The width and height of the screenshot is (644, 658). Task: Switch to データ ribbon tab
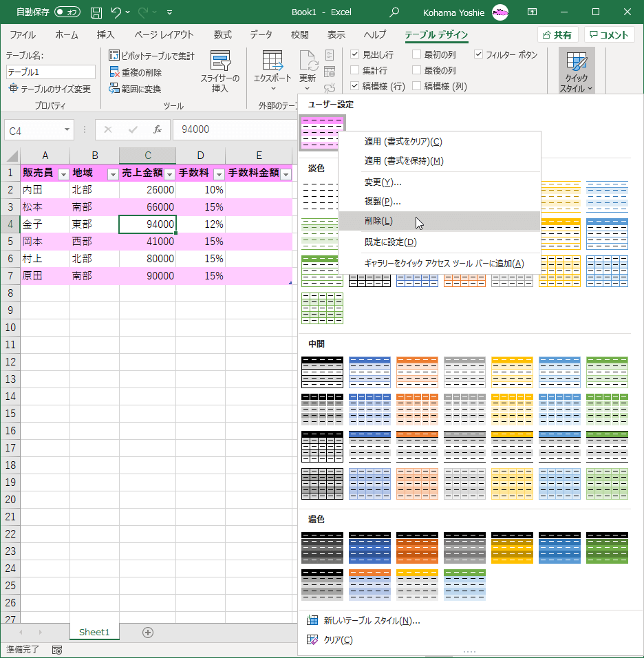(261, 35)
